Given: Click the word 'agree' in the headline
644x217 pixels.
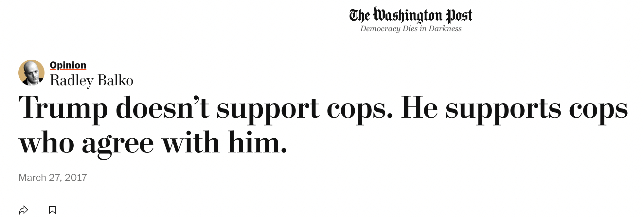Looking at the screenshot, I should pyautogui.click(x=118, y=144).
